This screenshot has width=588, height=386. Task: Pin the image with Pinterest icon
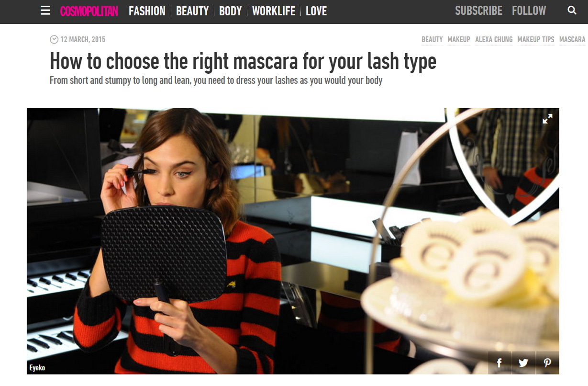547,363
